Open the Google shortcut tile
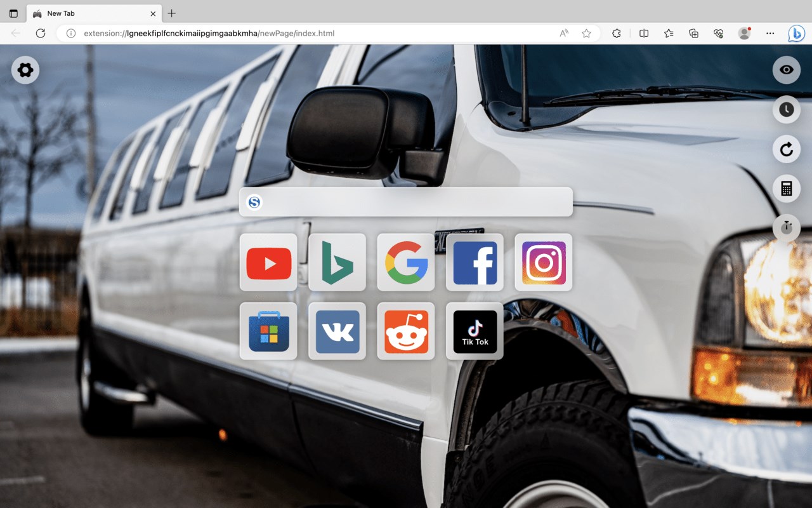The image size is (812, 508). 406,262
